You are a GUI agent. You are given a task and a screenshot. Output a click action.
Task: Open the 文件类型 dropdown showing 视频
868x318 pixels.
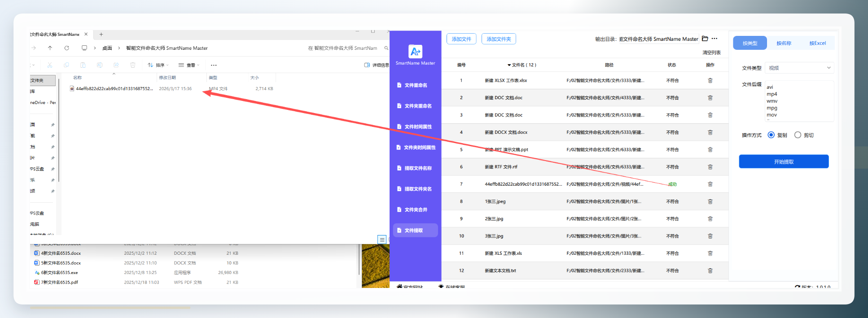click(x=799, y=68)
